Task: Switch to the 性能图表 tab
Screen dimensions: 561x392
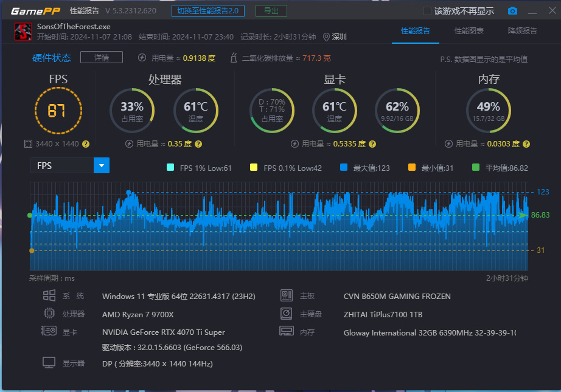Action: [469, 31]
